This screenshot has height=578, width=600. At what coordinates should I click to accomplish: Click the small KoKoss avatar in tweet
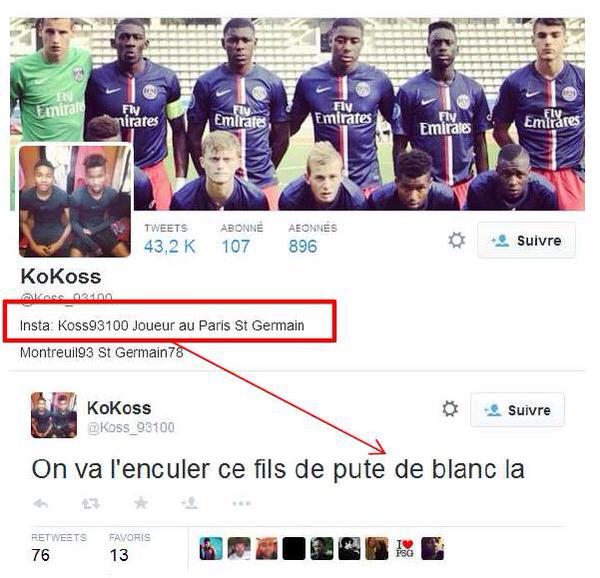54,415
